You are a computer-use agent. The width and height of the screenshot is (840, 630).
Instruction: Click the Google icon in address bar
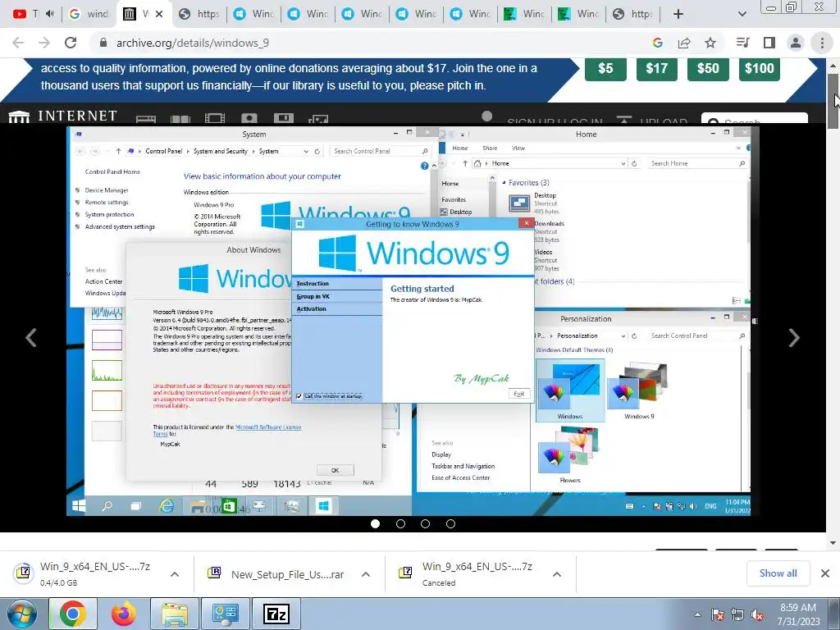(658, 43)
